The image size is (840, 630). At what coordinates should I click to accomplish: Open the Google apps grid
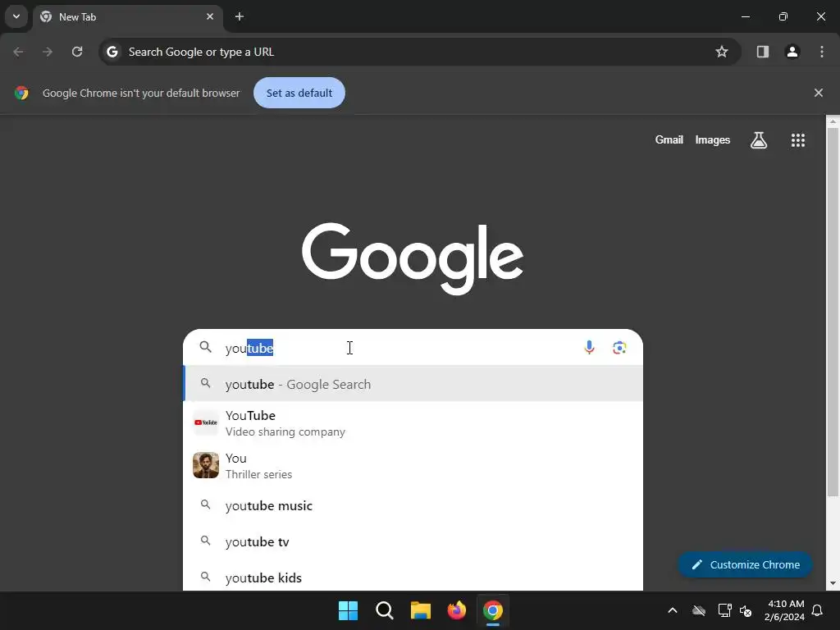797,140
